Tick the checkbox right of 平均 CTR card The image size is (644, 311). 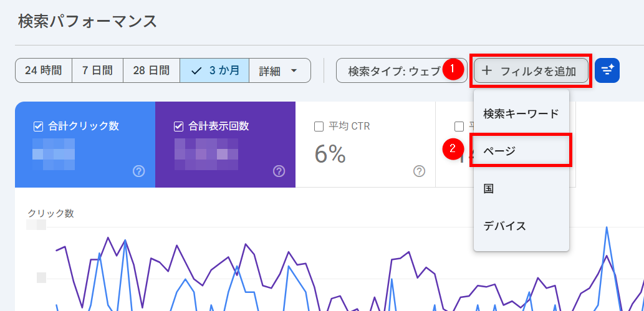(x=459, y=127)
